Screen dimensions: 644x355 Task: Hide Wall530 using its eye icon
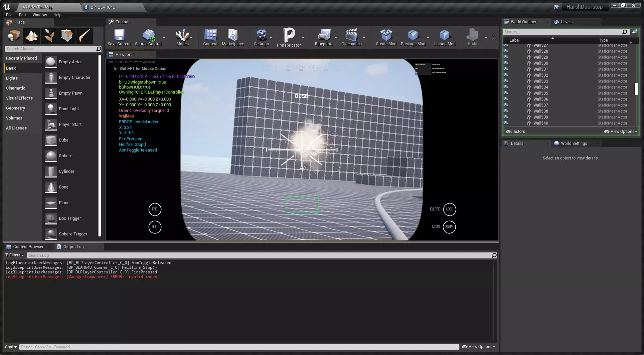506,63
